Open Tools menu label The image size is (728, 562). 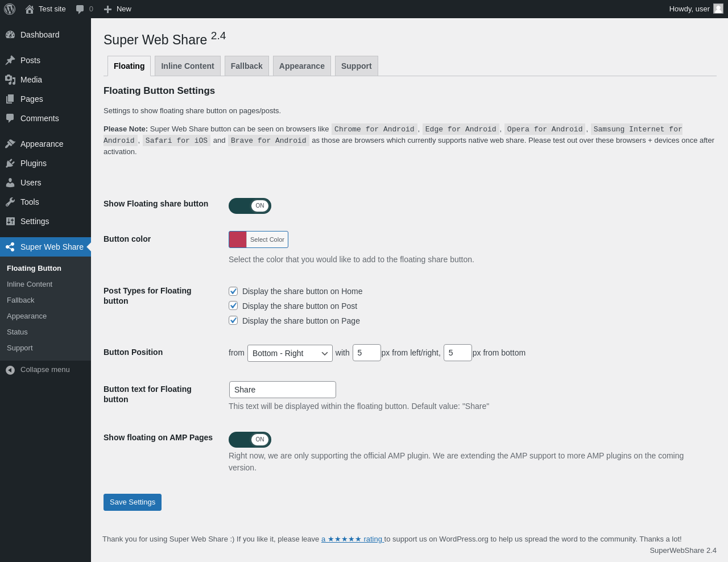(x=30, y=202)
